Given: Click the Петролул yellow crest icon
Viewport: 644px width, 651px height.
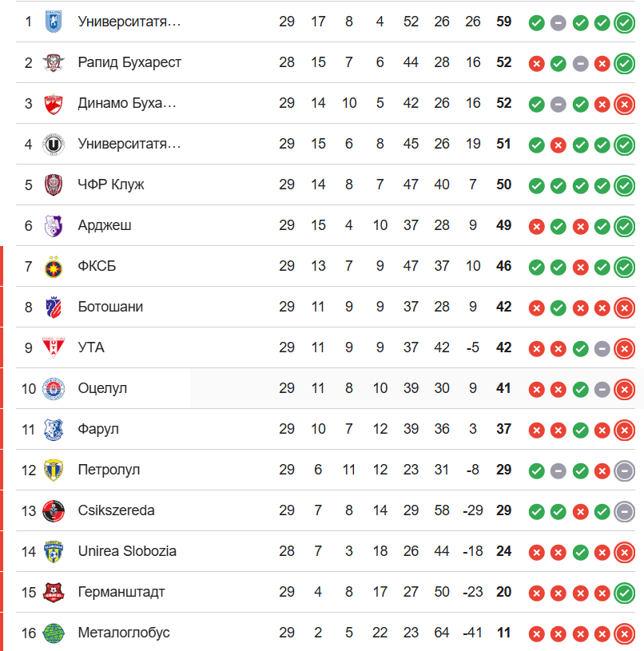Looking at the screenshot, I should 54,470.
